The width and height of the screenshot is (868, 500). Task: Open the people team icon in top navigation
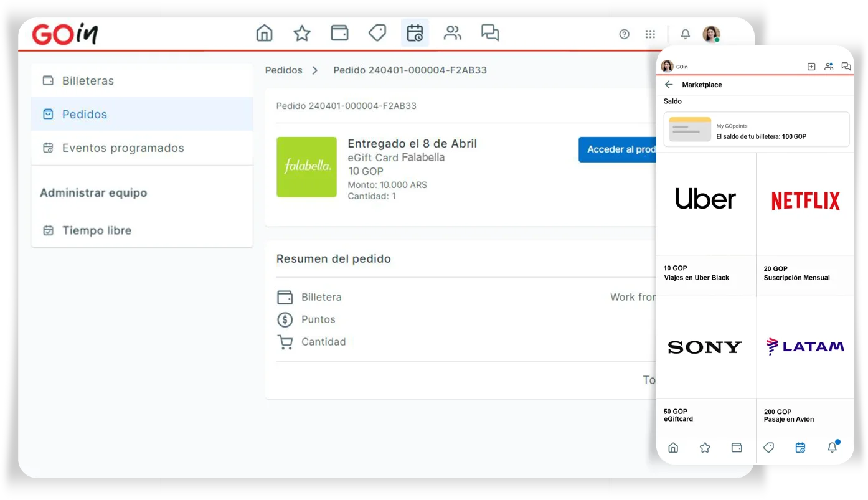(x=453, y=33)
